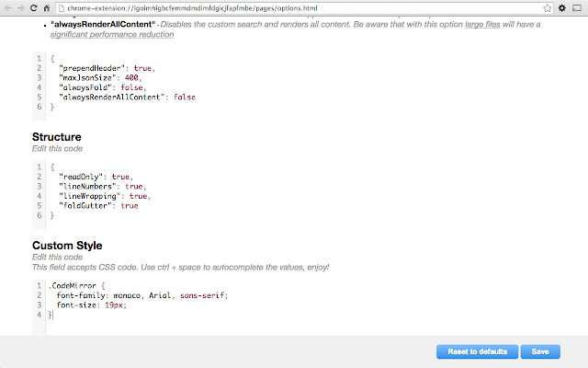Bookmark this page with the star icon
Screen dimensions: 588x368
pyautogui.click(x=548, y=8)
